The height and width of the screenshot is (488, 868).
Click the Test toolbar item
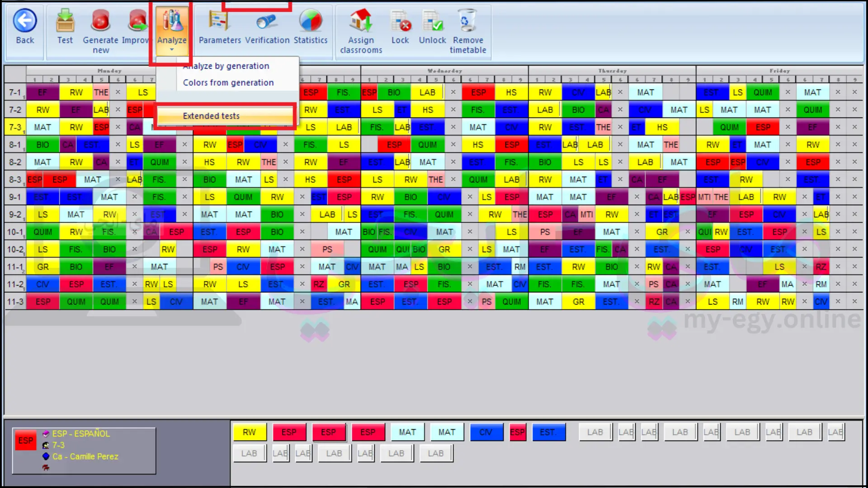64,27
